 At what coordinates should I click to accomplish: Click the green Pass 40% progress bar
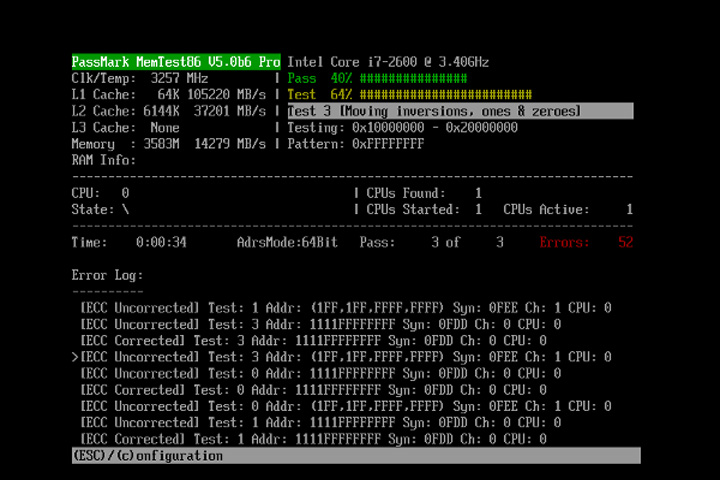(x=377, y=79)
